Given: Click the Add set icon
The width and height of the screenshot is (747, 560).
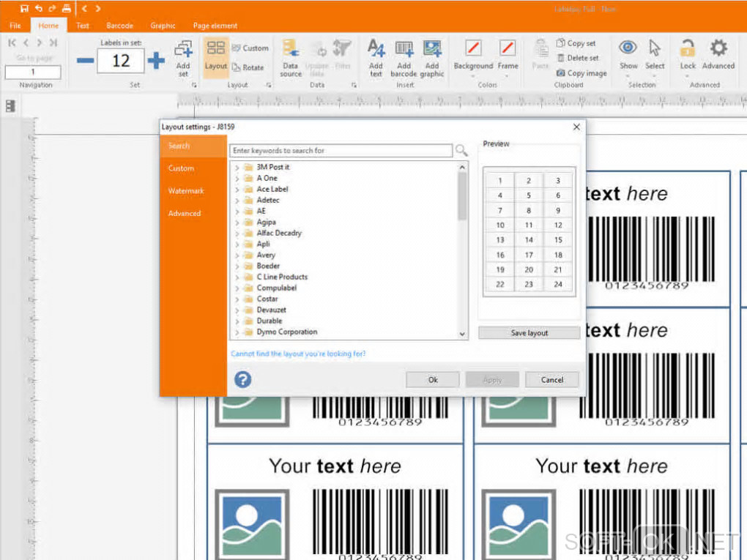Looking at the screenshot, I should [x=183, y=50].
